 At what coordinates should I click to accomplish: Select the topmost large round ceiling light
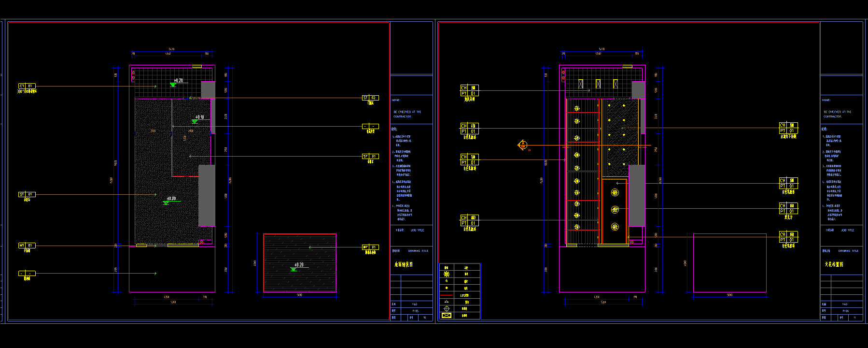click(x=615, y=193)
